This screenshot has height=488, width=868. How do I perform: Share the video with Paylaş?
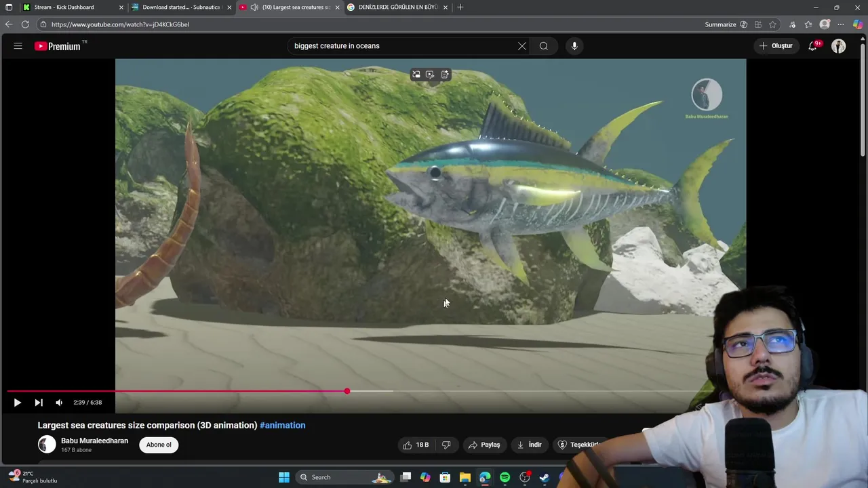pyautogui.click(x=484, y=445)
